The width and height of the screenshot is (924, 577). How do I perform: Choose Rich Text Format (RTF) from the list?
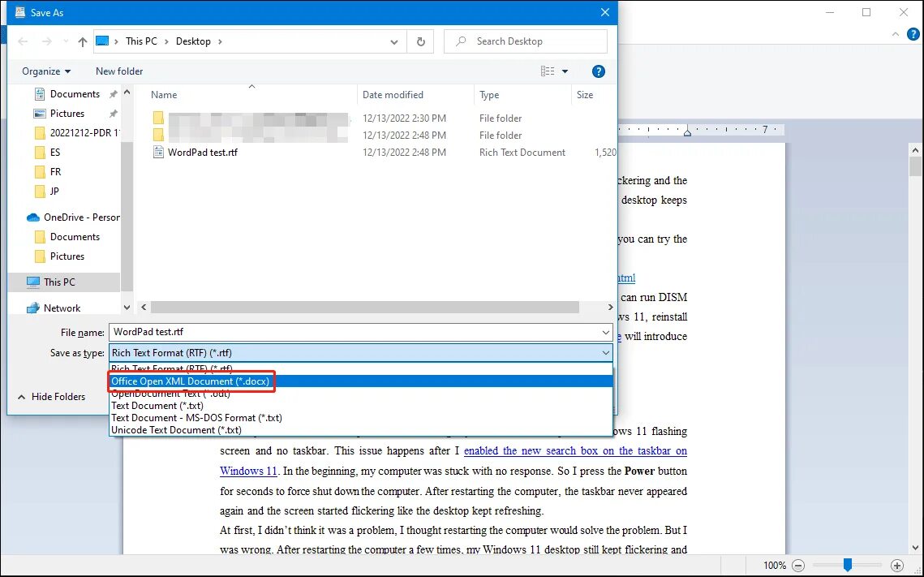click(x=361, y=369)
